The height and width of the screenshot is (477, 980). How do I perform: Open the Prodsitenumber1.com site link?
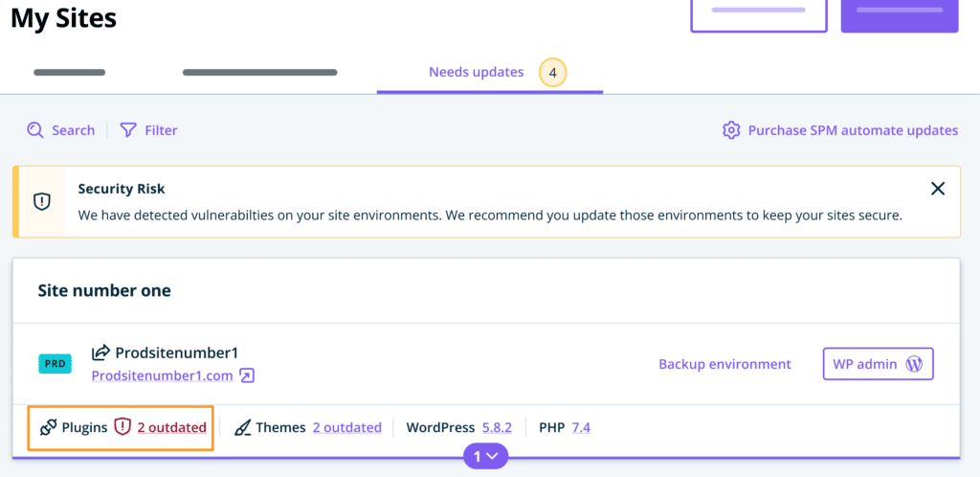coord(163,375)
